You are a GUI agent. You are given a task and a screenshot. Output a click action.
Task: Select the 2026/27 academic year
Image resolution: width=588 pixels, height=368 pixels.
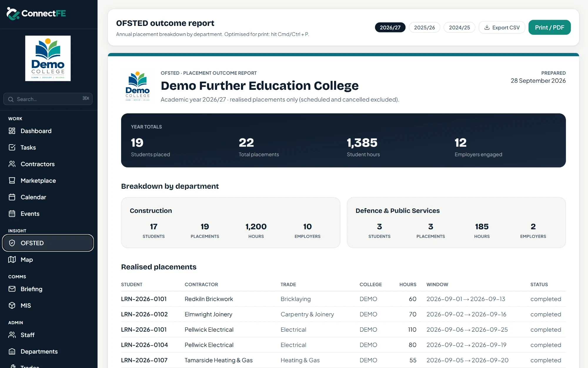390,27
